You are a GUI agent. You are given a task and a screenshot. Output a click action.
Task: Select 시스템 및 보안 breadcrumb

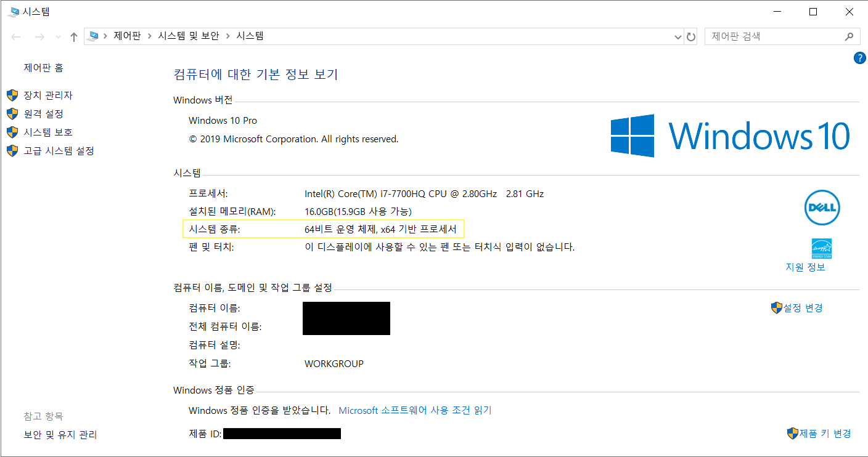point(189,36)
